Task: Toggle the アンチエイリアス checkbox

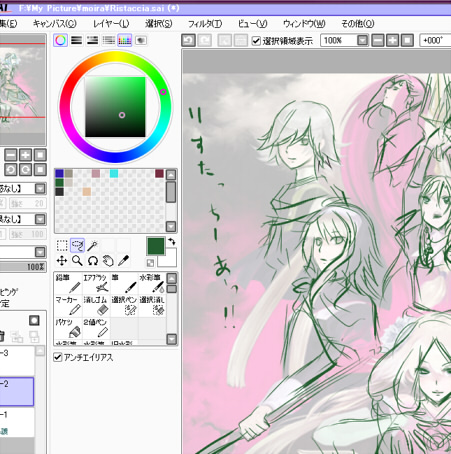Action: [58, 358]
